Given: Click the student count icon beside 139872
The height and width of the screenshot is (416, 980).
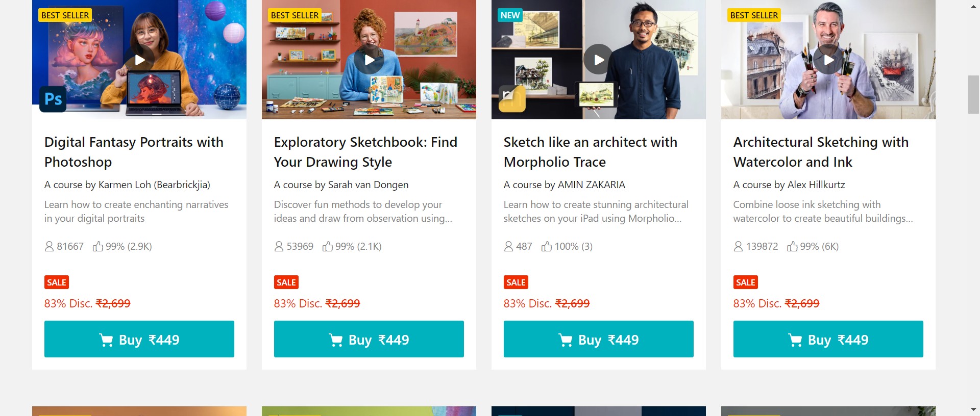Looking at the screenshot, I should coord(738,247).
